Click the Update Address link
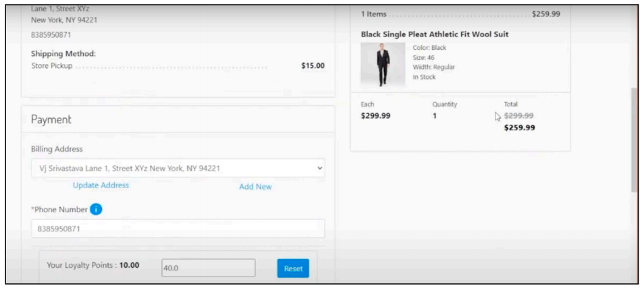The image size is (644, 290). 101,185
